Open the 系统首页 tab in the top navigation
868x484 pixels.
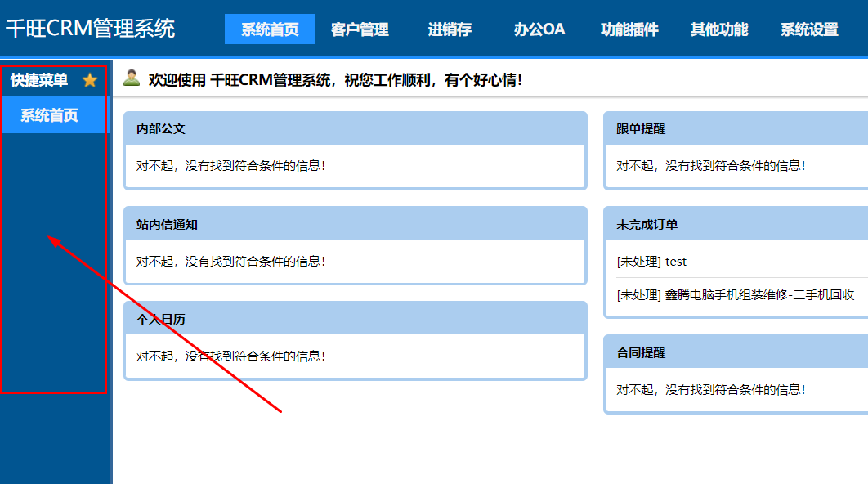tap(270, 29)
